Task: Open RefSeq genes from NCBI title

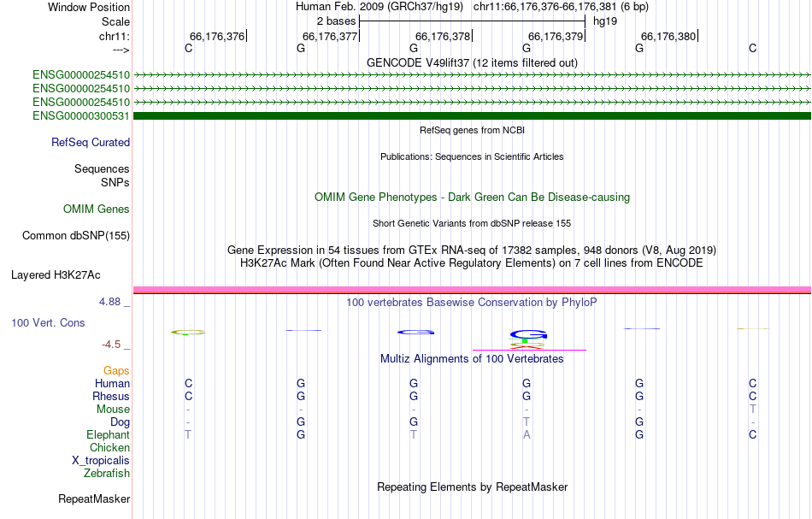Action: coord(472,130)
